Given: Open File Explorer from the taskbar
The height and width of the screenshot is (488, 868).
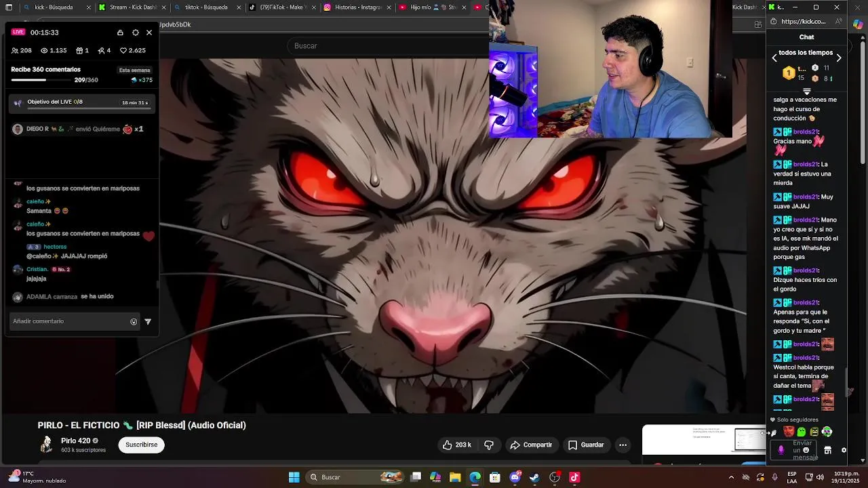Looking at the screenshot, I should point(455,477).
